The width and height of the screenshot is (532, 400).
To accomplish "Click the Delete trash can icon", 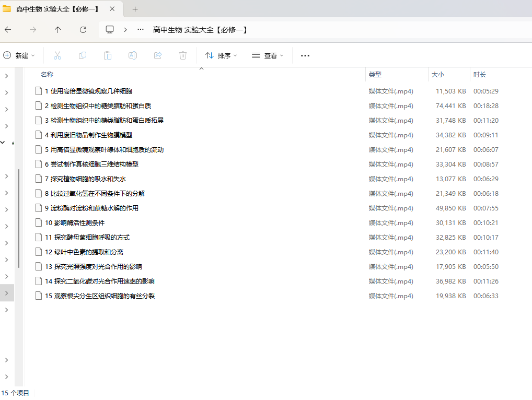I will click(183, 55).
